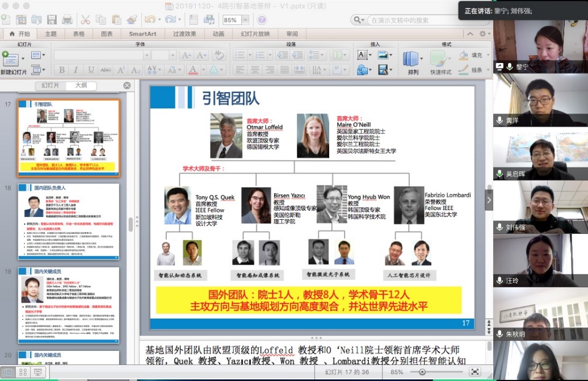Close the slide thumbnail pane
The image size is (588, 381).
(127, 86)
